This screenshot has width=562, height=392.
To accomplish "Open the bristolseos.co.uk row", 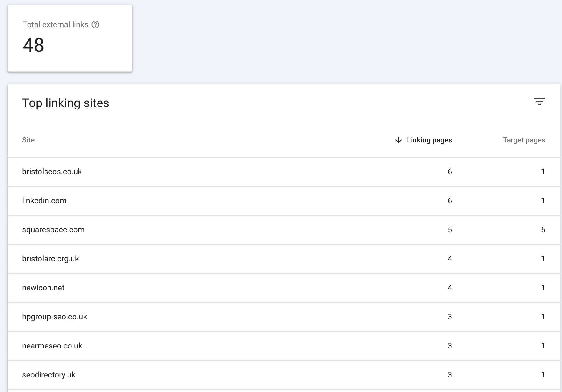I will pyautogui.click(x=283, y=172).
